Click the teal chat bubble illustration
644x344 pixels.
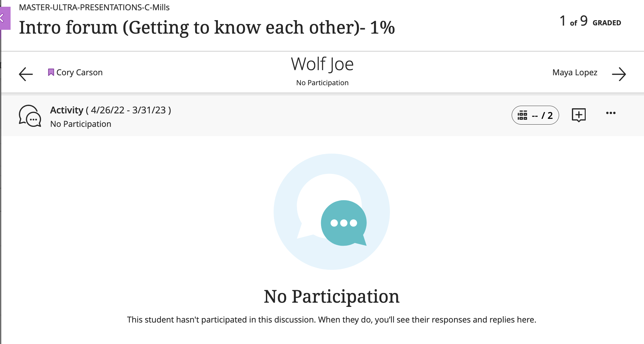pos(343,223)
